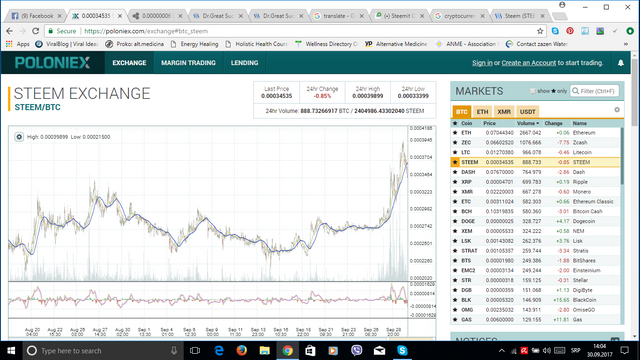The height and width of the screenshot is (360, 640).
Task: Open the Apps bookmarks shortcut
Action: click(x=18, y=44)
